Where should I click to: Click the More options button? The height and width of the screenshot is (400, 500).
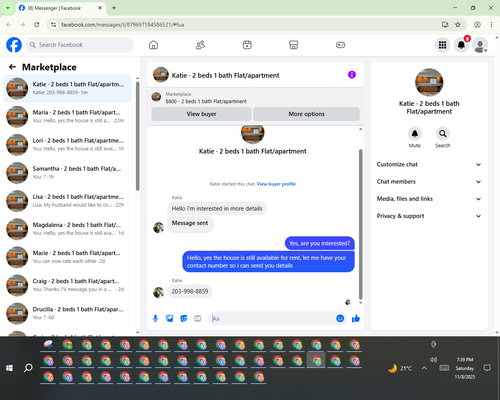coord(306,114)
